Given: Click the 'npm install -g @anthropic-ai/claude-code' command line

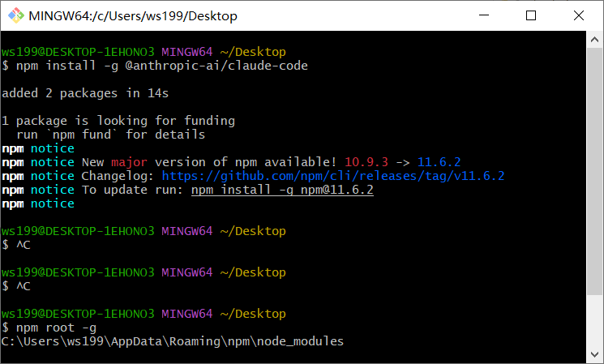Looking at the screenshot, I should (161, 66).
